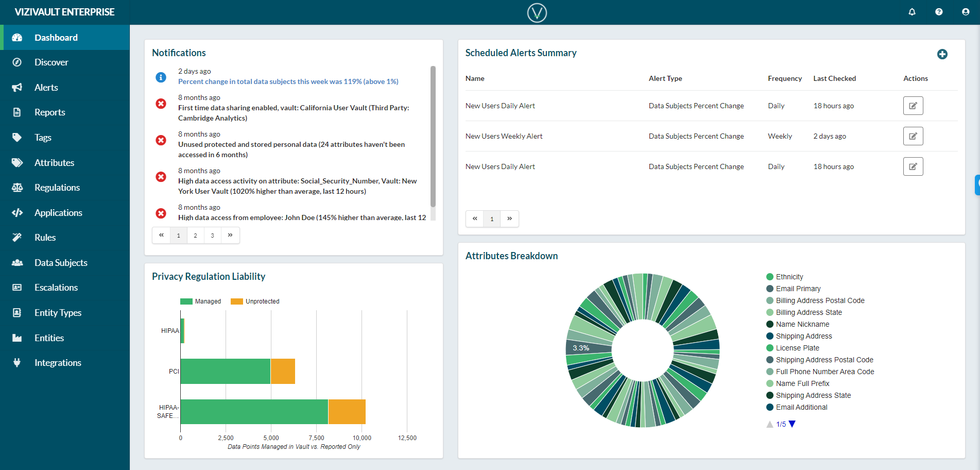Screen dimensions: 980x470
Task: Click the Integrations plug icon in sidebar
Action: [17, 363]
